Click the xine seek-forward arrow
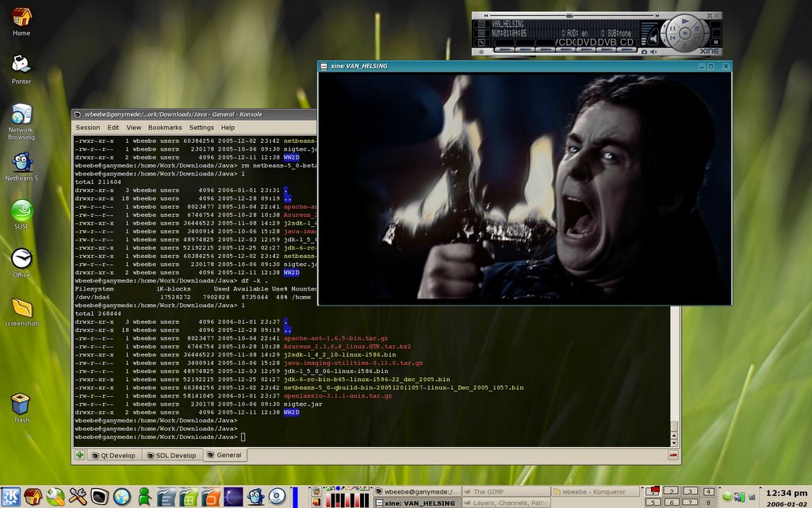Screen dimensions: 812x508 [x=657, y=16]
